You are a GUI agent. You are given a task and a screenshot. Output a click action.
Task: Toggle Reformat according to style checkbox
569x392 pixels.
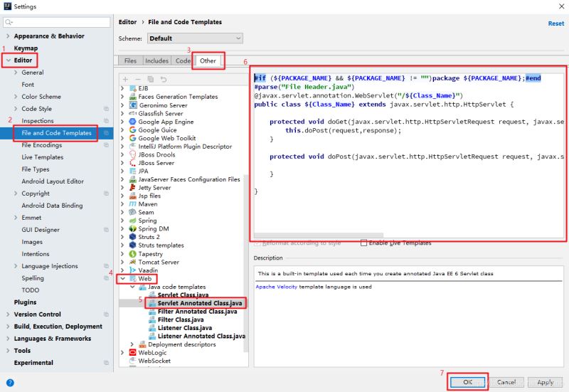coord(257,243)
